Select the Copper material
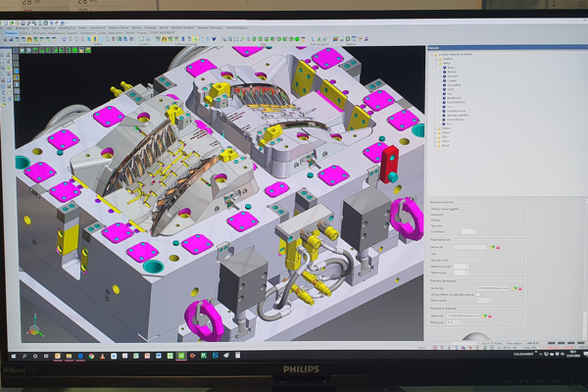The height and width of the screenshot is (392, 588). (452, 80)
